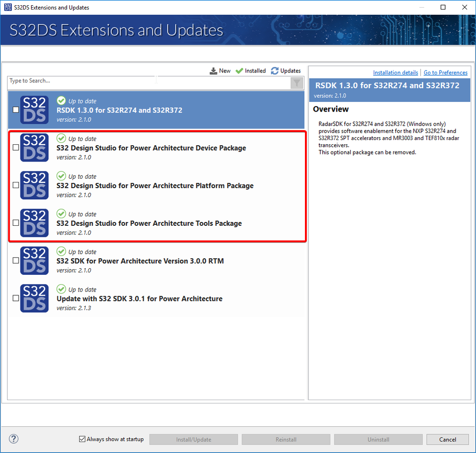Click the details pane RSDK 1.3.0 header title
476x453 pixels.
click(x=387, y=86)
